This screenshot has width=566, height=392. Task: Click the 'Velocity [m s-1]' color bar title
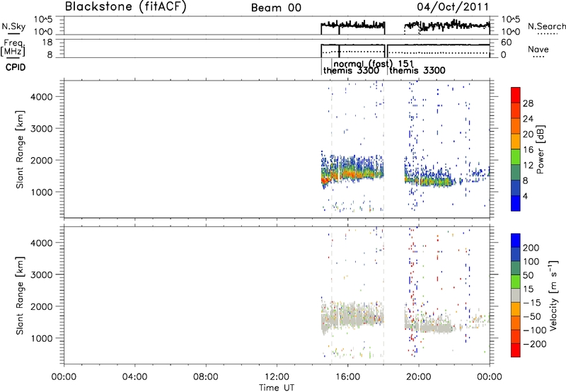(553, 295)
